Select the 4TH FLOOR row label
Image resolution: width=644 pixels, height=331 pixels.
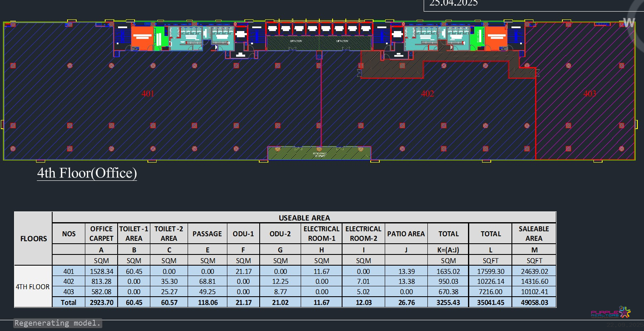pos(33,287)
